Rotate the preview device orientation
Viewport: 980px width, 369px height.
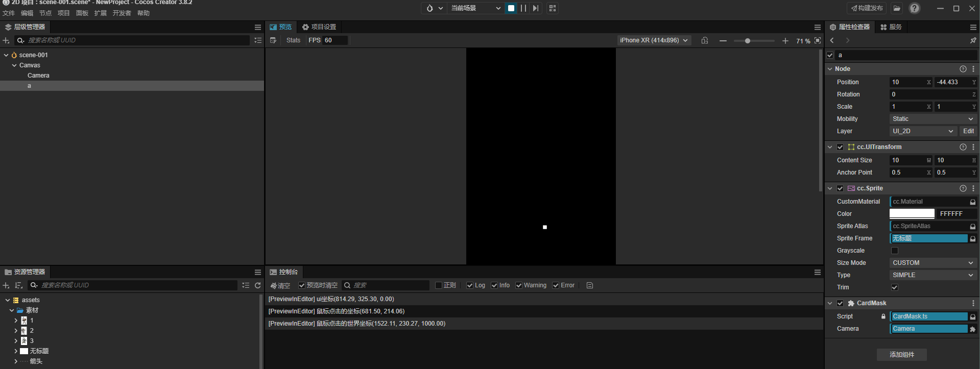point(705,40)
